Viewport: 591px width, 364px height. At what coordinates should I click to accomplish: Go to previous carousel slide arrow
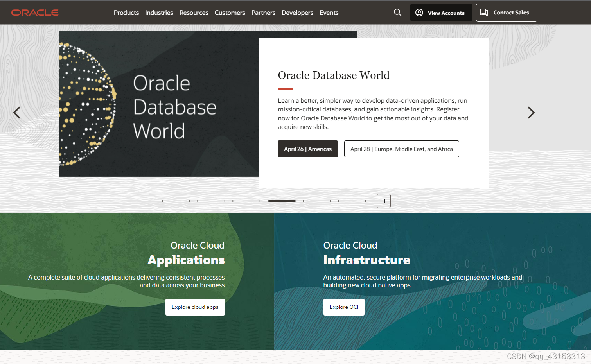17,113
